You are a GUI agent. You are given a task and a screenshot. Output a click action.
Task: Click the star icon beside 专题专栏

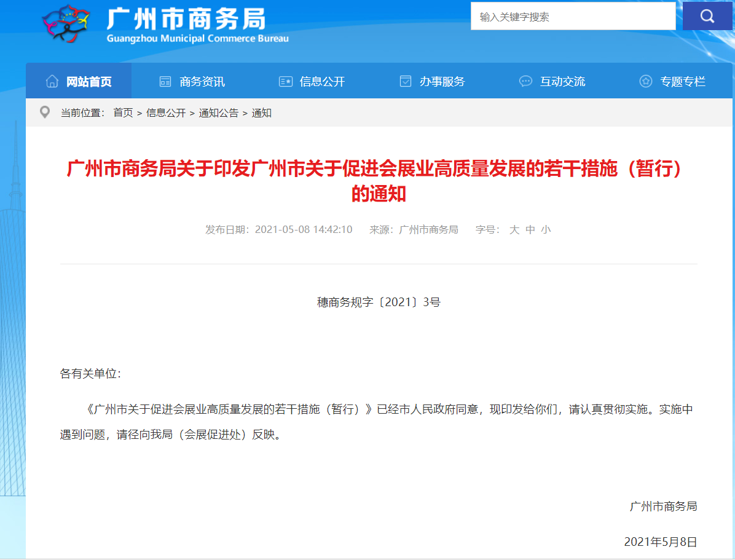click(x=645, y=81)
